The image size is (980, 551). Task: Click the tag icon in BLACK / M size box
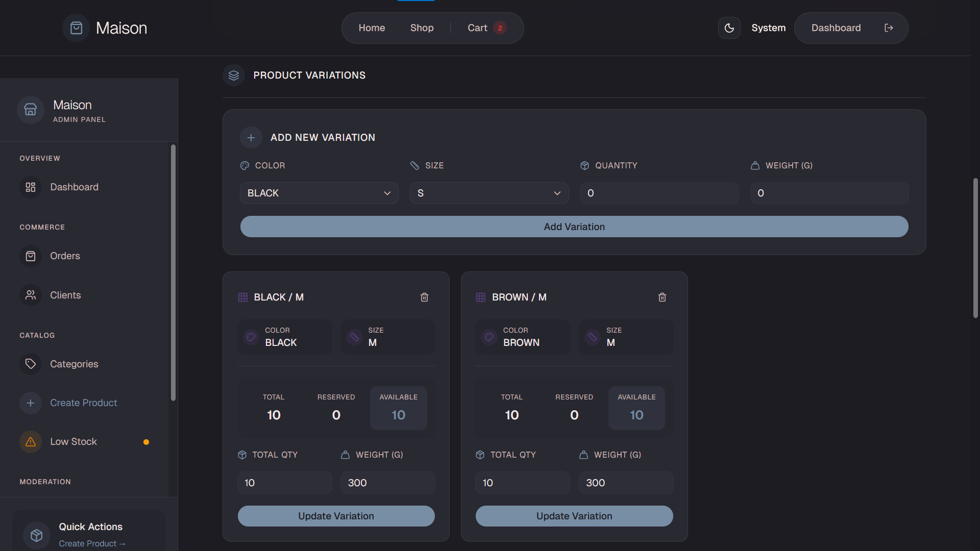pos(354,337)
